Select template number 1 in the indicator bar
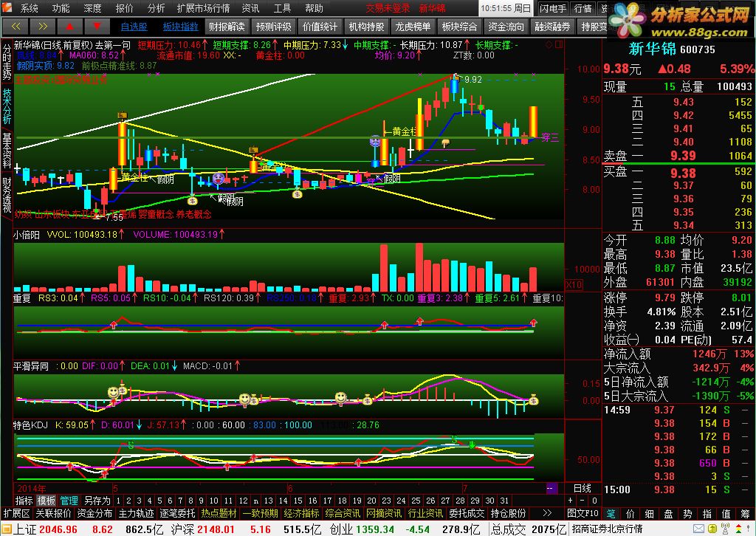This screenshot has height=536, width=756. coord(118,501)
